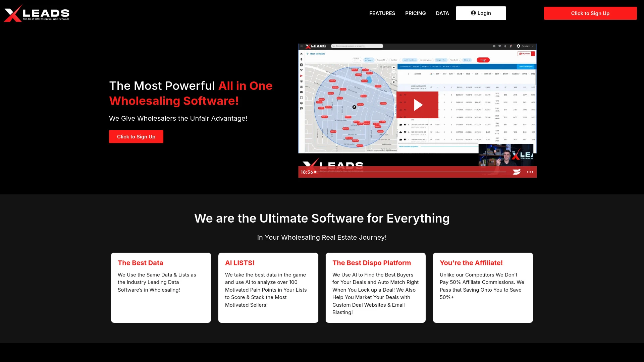Click the red Login button in navbar
This screenshot has width=644, height=362.
[x=481, y=13]
